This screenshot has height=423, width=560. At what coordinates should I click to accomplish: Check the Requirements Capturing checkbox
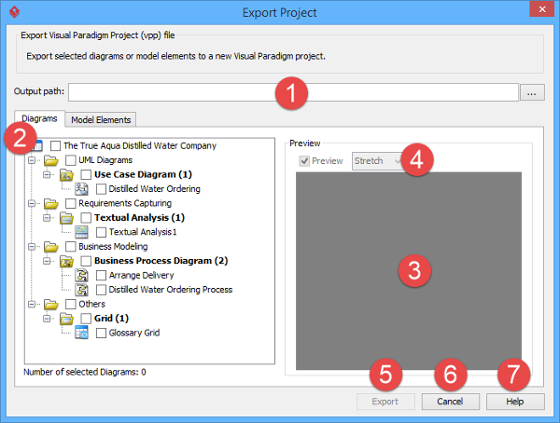70,204
